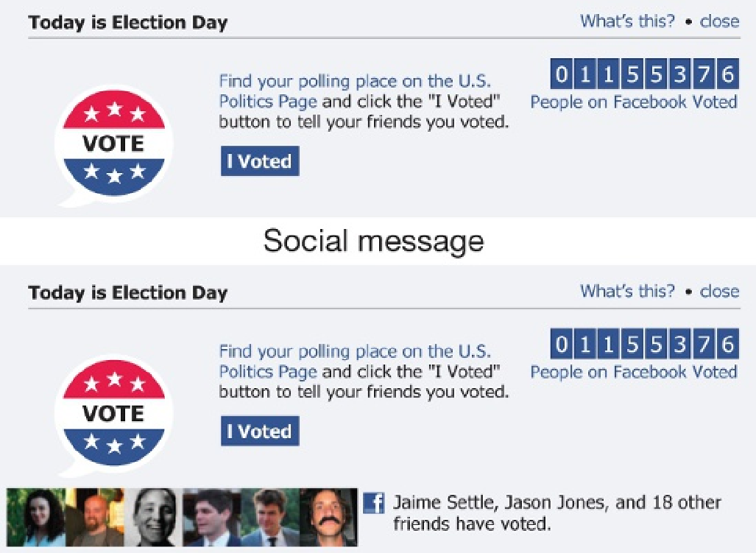Open "What's this?" link in bottom banner
Viewport: 756px width, 553px height.
pos(626,291)
